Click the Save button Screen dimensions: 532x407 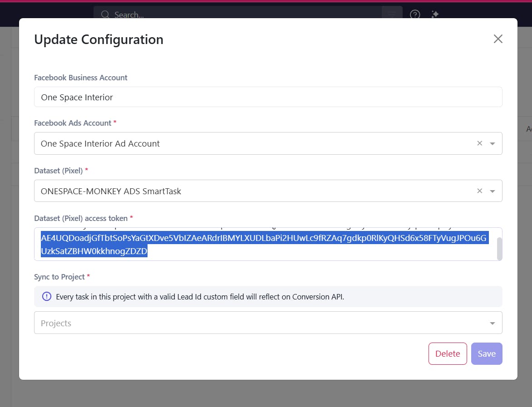[487, 353]
